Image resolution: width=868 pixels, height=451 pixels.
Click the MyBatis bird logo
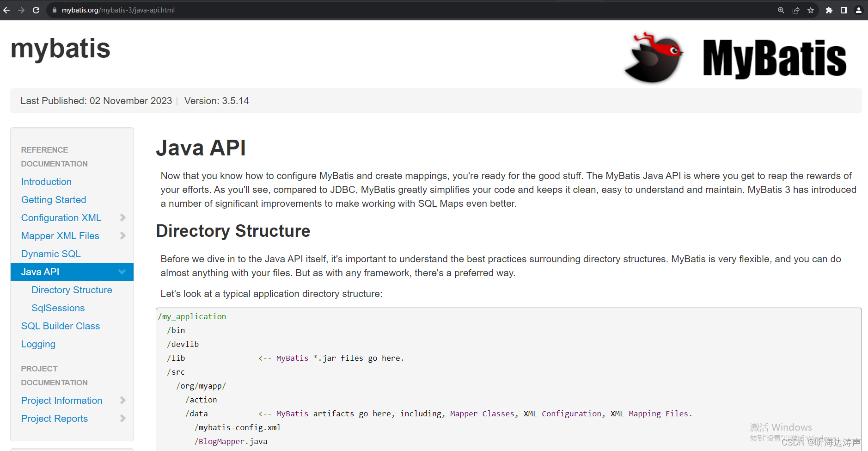click(654, 58)
